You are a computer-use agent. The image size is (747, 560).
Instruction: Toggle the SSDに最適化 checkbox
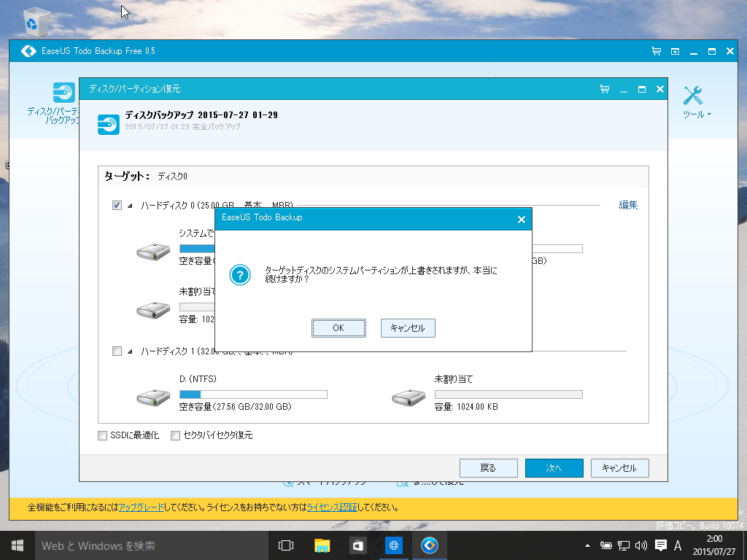click(102, 435)
